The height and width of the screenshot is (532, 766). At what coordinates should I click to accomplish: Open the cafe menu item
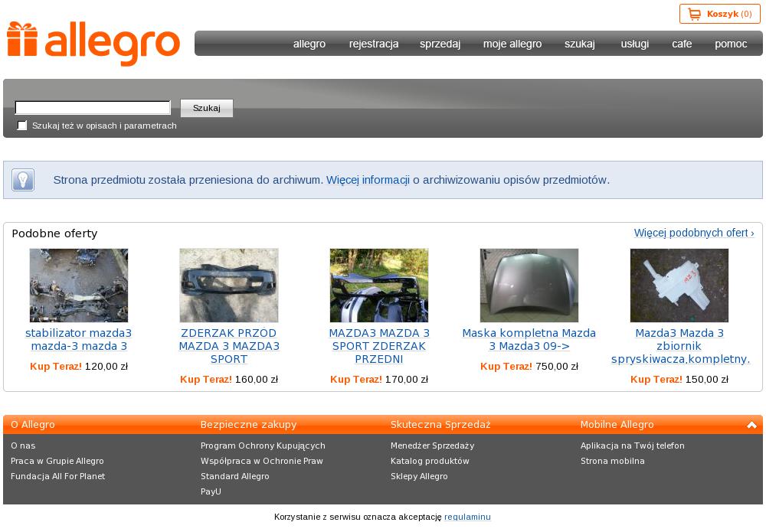682,44
